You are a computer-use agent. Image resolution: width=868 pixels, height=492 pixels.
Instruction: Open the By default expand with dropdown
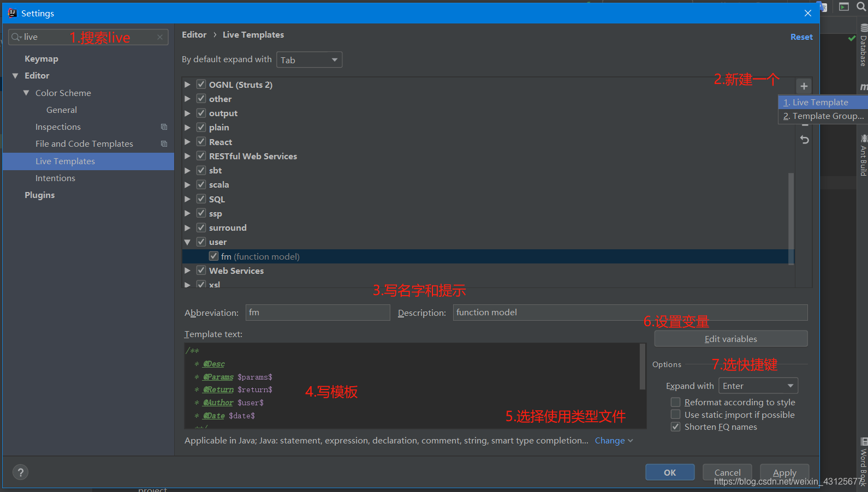(x=310, y=60)
